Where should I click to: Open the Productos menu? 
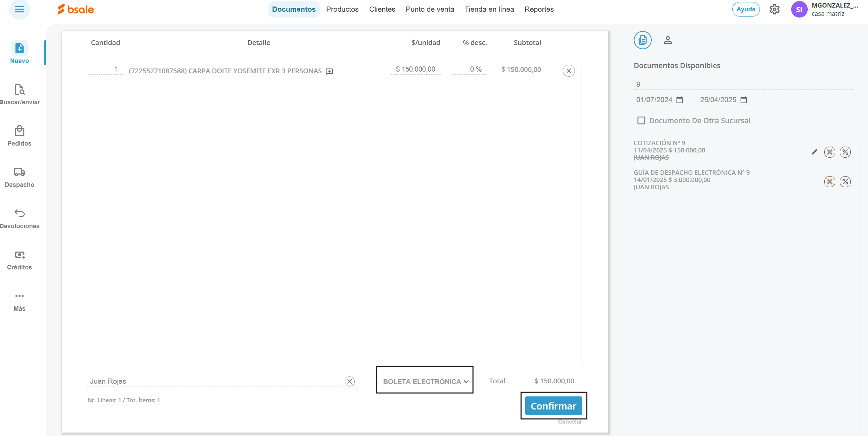coord(342,9)
